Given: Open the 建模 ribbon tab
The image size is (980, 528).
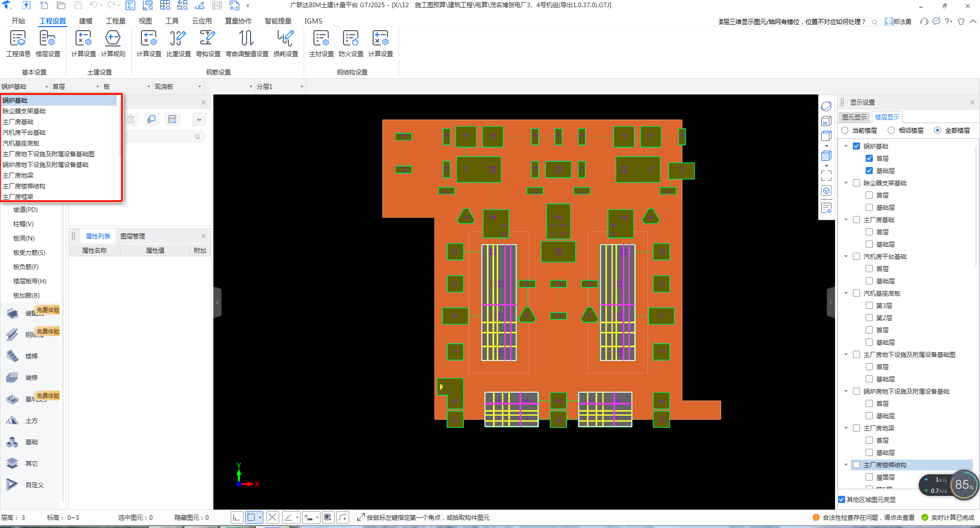Looking at the screenshot, I should click(x=86, y=21).
